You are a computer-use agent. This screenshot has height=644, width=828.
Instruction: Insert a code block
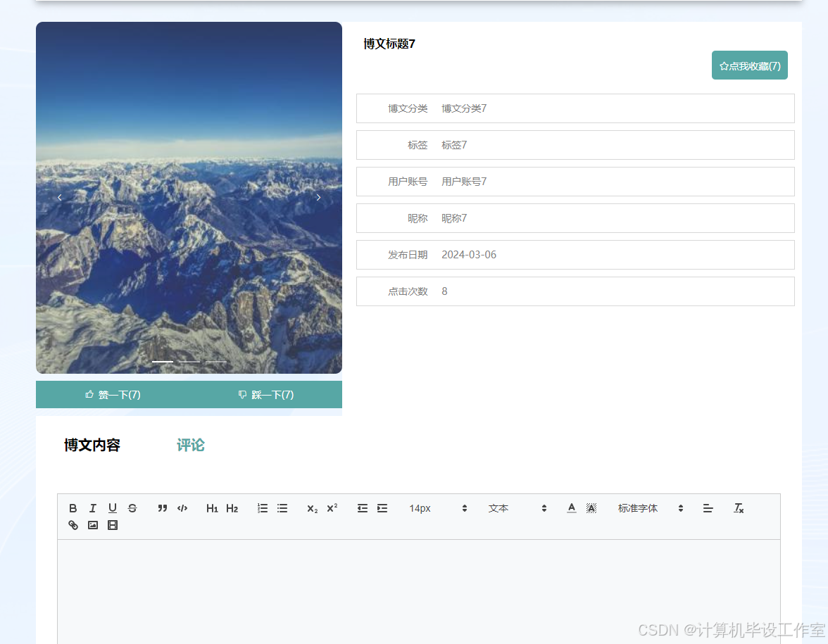click(182, 508)
